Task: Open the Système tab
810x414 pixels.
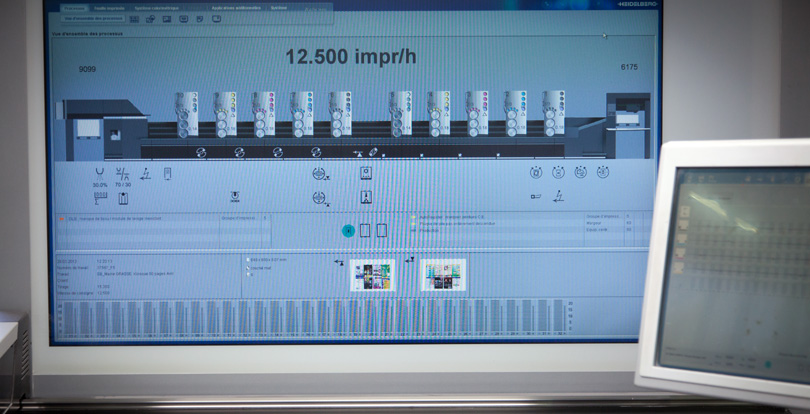Action: tap(279, 8)
